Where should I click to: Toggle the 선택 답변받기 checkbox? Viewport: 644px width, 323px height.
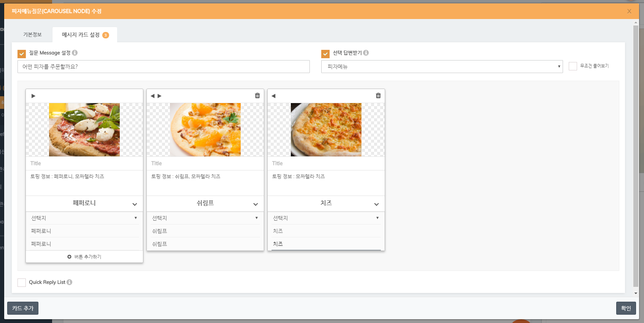click(x=325, y=54)
